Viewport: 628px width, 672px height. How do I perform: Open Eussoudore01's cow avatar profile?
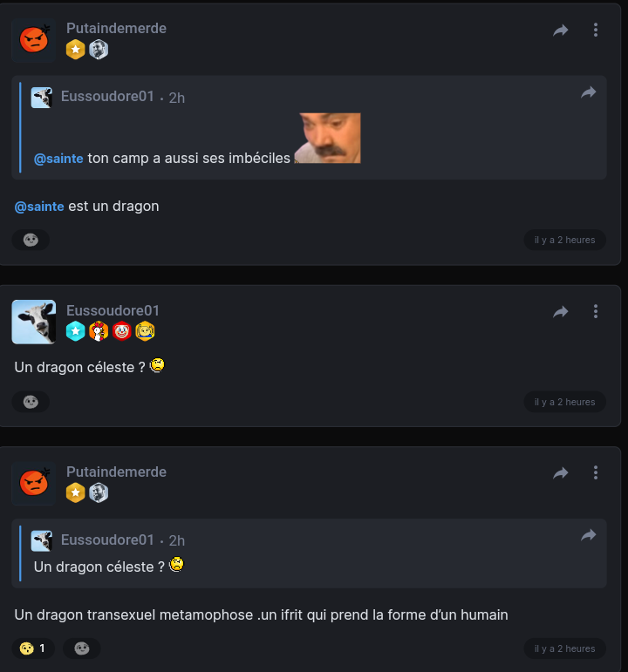click(x=33, y=322)
